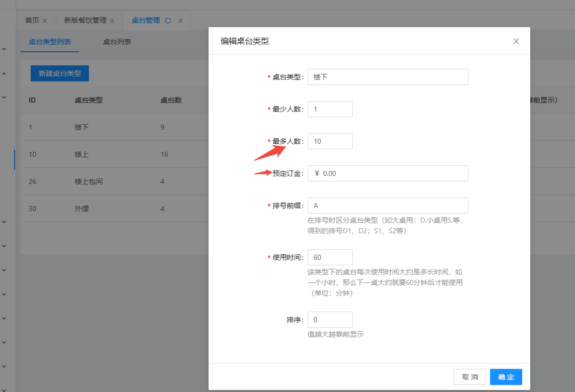Open the 桌台列表 sub-tab
The width and height of the screenshot is (575, 392).
(x=117, y=42)
